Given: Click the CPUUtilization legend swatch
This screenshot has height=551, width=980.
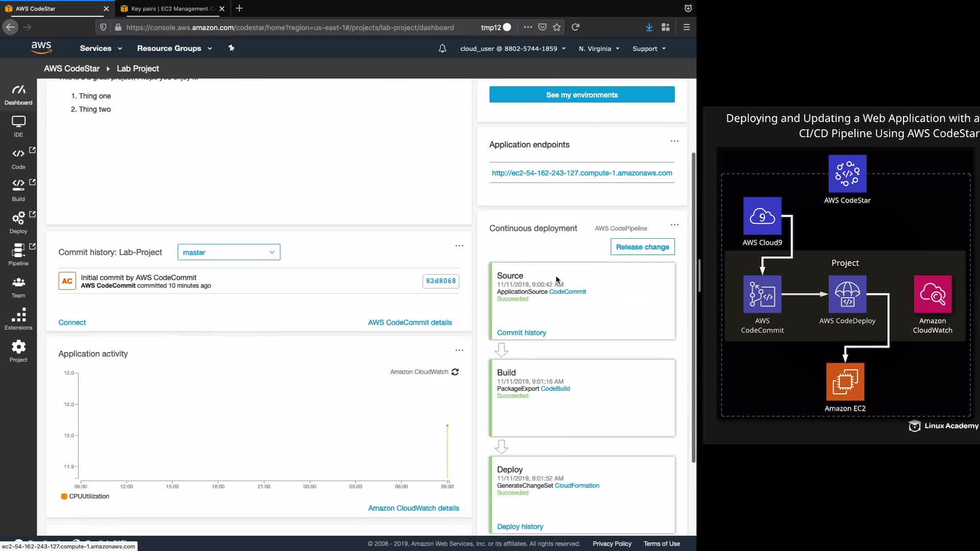Looking at the screenshot, I should [64, 496].
